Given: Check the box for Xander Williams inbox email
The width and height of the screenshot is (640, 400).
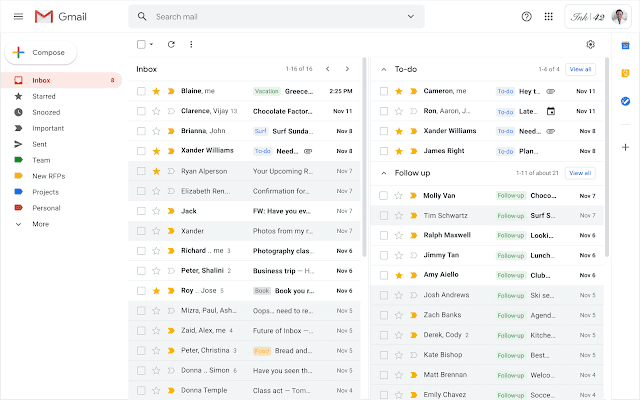Looking at the screenshot, I should [x=141, y=151].
